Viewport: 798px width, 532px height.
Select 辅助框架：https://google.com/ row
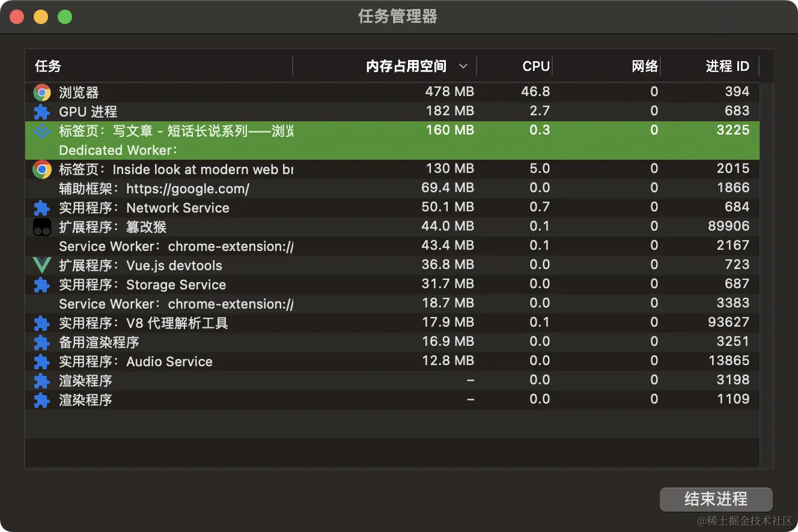coord(392,189)
